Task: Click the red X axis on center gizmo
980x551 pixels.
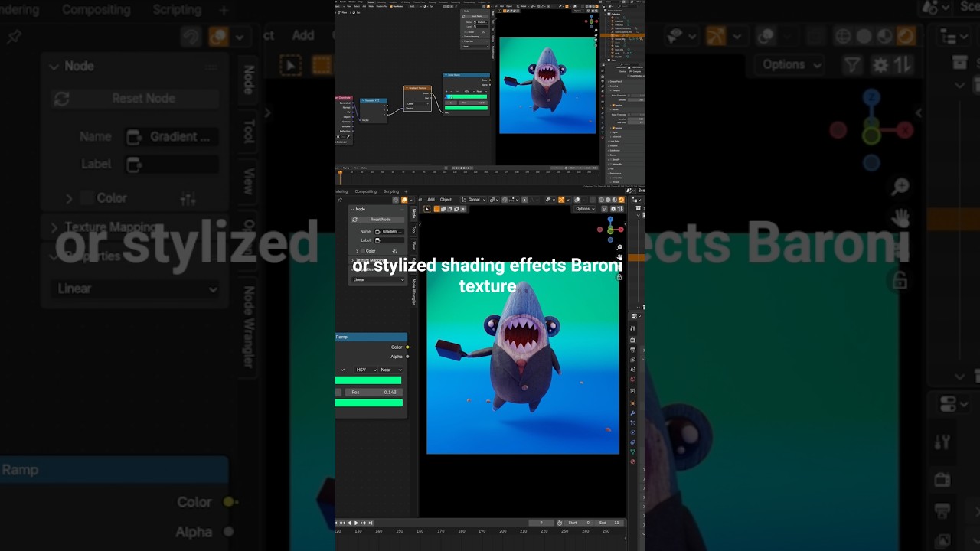Action: point(621,230)
